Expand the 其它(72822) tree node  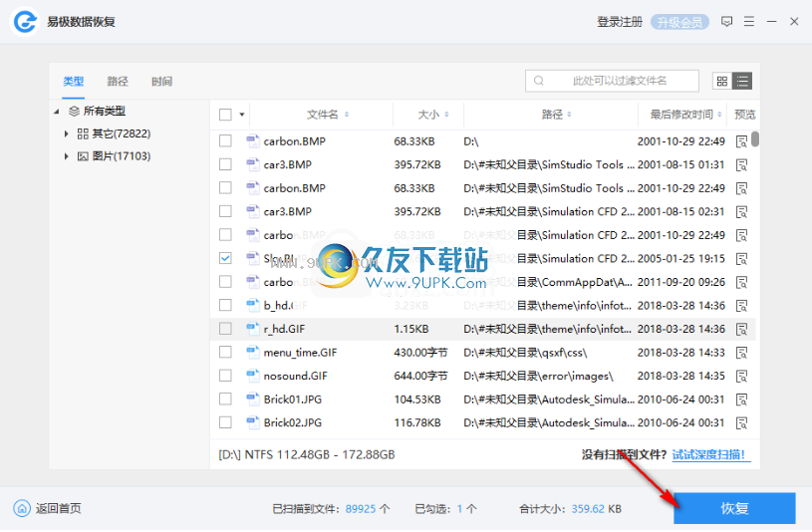click(x=67, y=133)
